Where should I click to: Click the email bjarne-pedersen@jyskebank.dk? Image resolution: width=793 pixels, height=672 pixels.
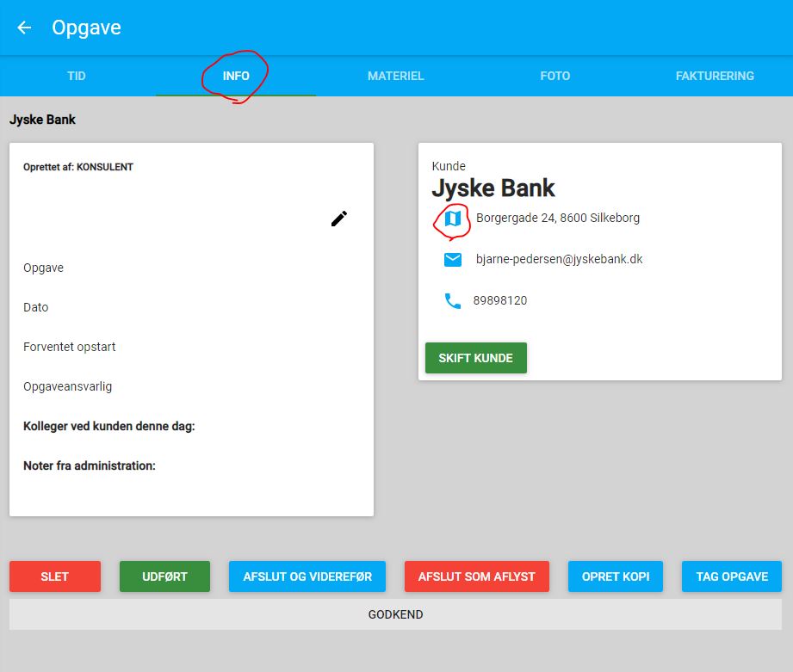[x=559, y=259]
